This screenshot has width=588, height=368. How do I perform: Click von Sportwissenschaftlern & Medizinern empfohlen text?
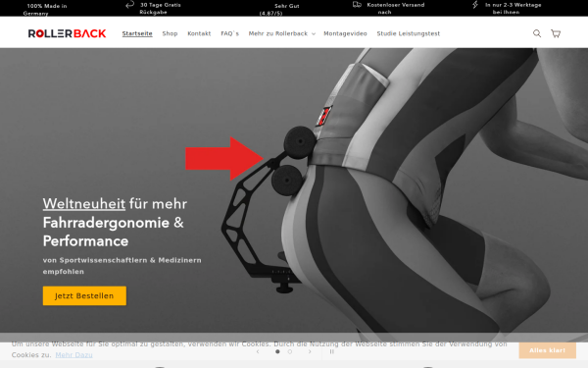(122, 266)
